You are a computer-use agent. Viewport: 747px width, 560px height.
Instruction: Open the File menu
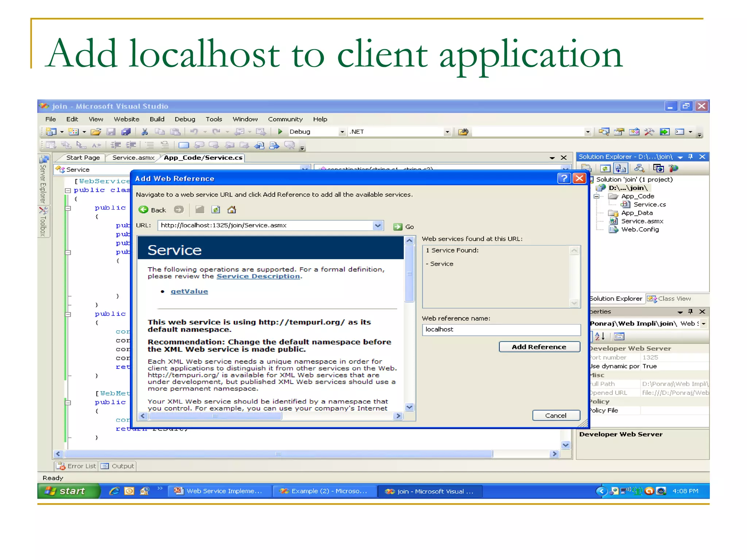pyautogui.click(x=50, y=119)
